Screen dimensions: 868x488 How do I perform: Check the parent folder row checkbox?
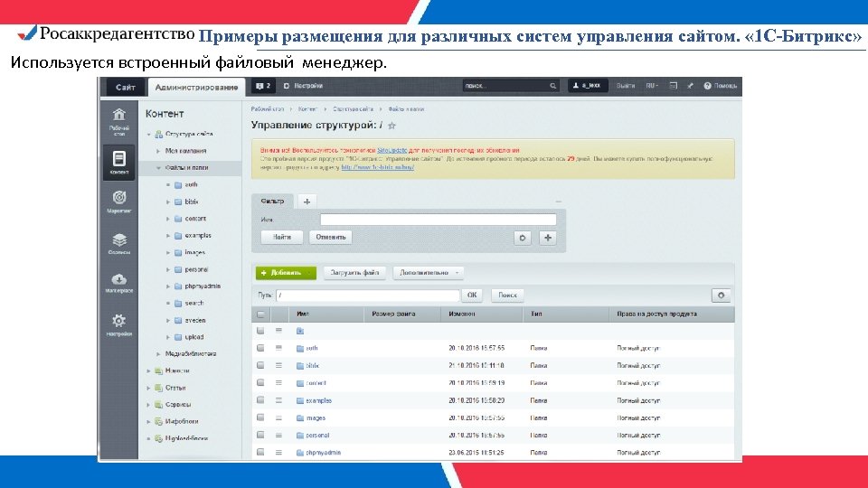[x=260, y=331]
